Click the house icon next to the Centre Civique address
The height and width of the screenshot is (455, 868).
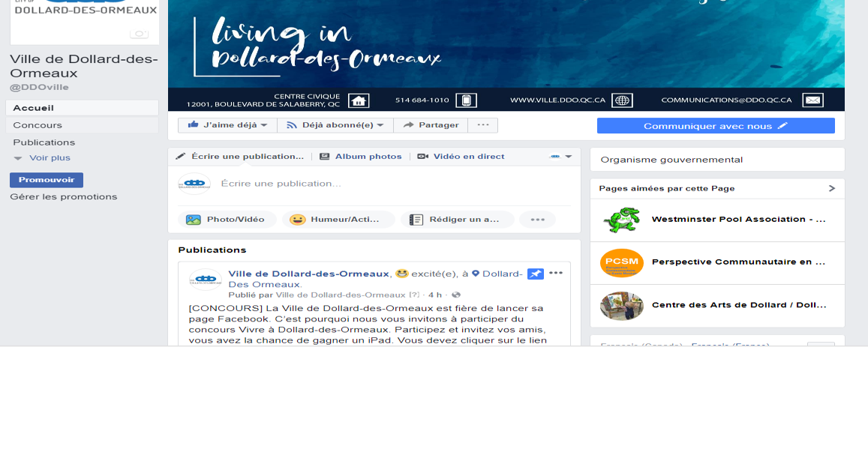coord(360,100)
